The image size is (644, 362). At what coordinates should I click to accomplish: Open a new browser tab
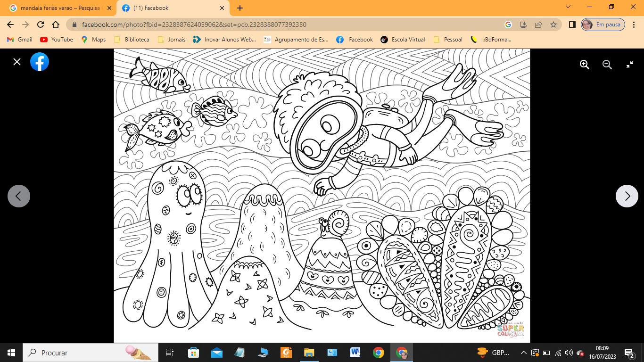240,8
